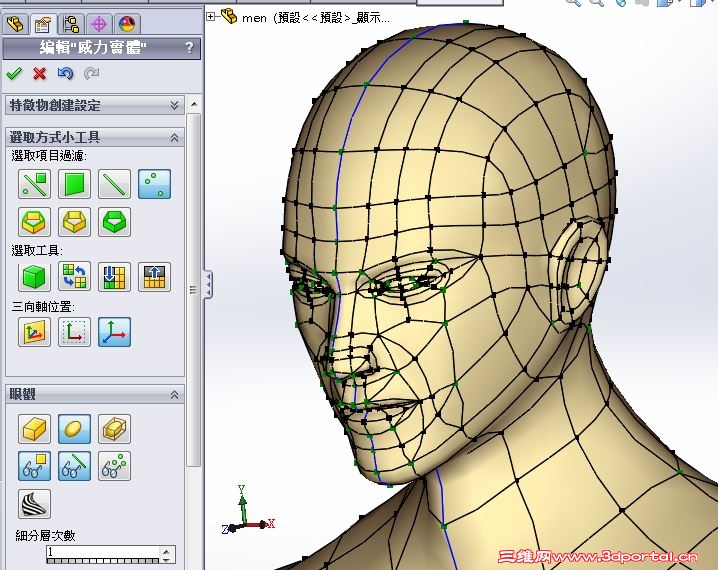Confirm edit with the green checkmark
The height and width of the screenshot is (570, 718).
(14, 73)
